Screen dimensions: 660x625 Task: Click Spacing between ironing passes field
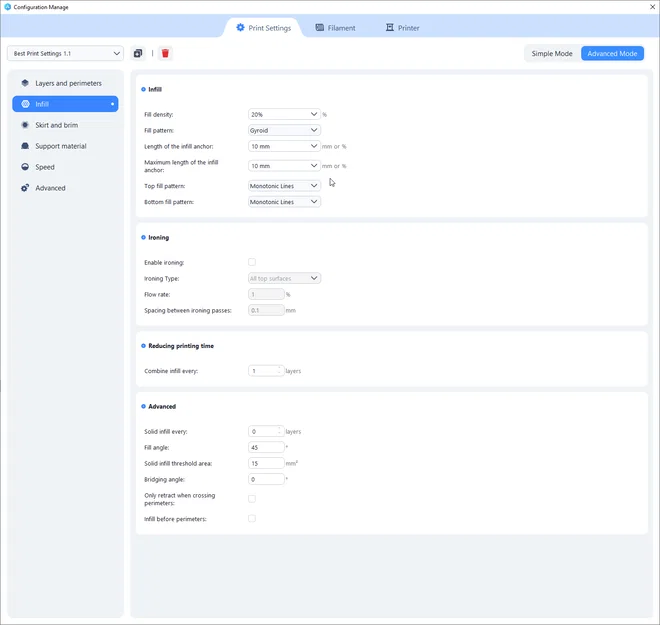tap(266, 310)
